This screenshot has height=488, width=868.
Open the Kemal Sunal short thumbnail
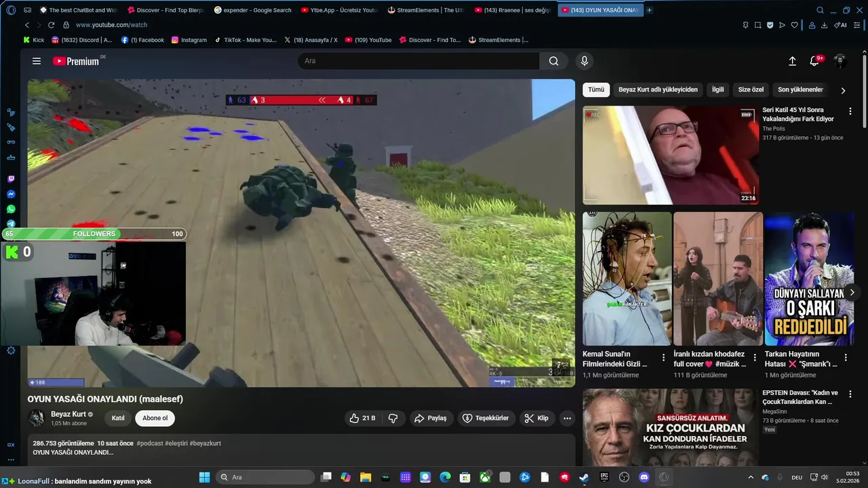pos(627,279)
